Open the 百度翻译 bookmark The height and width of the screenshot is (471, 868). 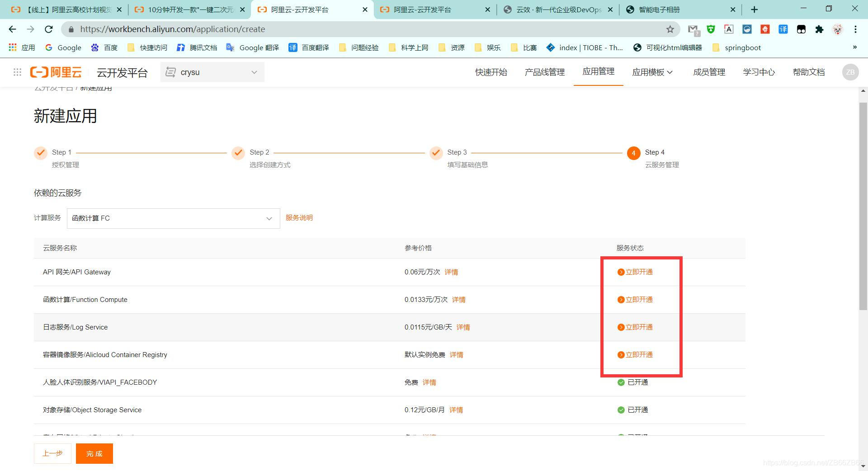pos(309,47)
